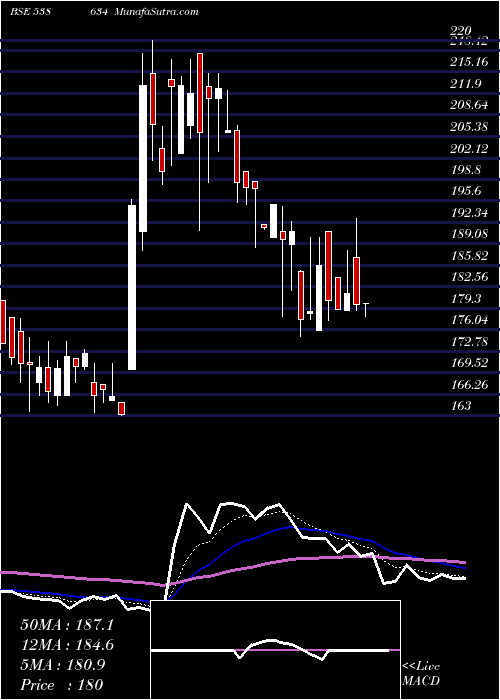The image size is (500, 700).
Task: Click the MunafaSutra.com watermark text
Action: [156, 12]
